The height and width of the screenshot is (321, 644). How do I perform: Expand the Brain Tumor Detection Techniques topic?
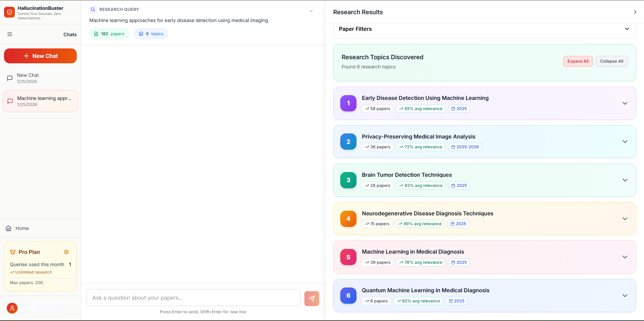[625, 180]
